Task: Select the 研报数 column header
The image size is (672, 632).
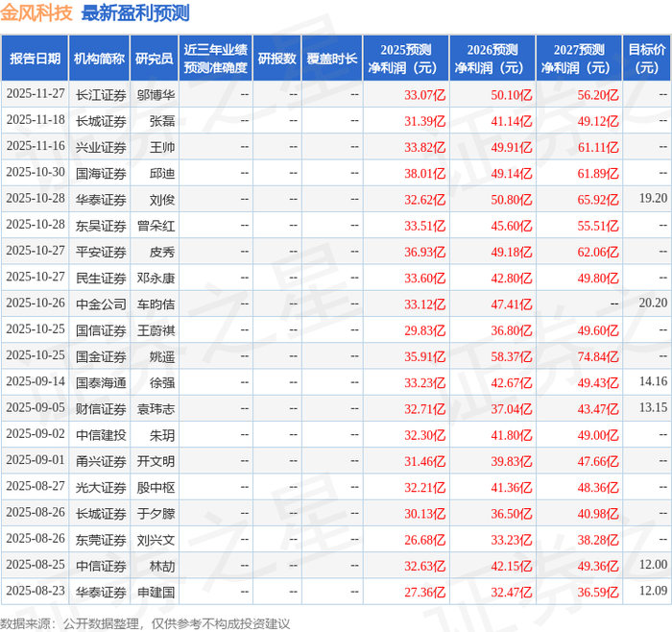Action: [276, 59]
